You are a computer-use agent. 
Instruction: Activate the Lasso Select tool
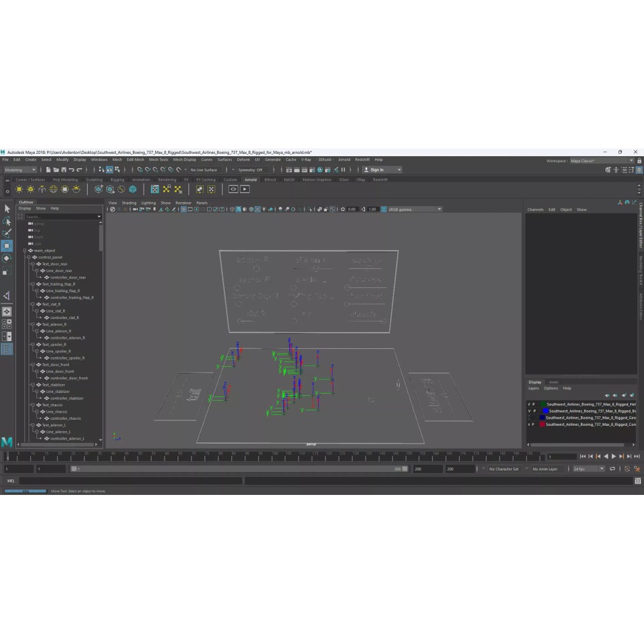tap(7, 221)
